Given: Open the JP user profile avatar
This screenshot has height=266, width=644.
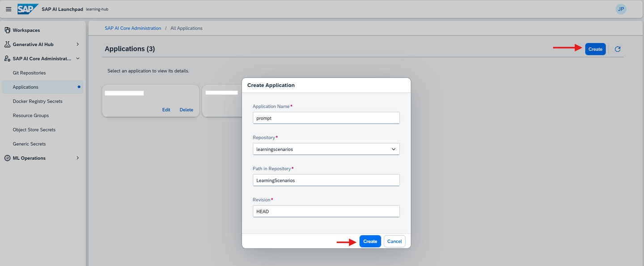Looking at the screenshot, I should click(x=621, y=9).
